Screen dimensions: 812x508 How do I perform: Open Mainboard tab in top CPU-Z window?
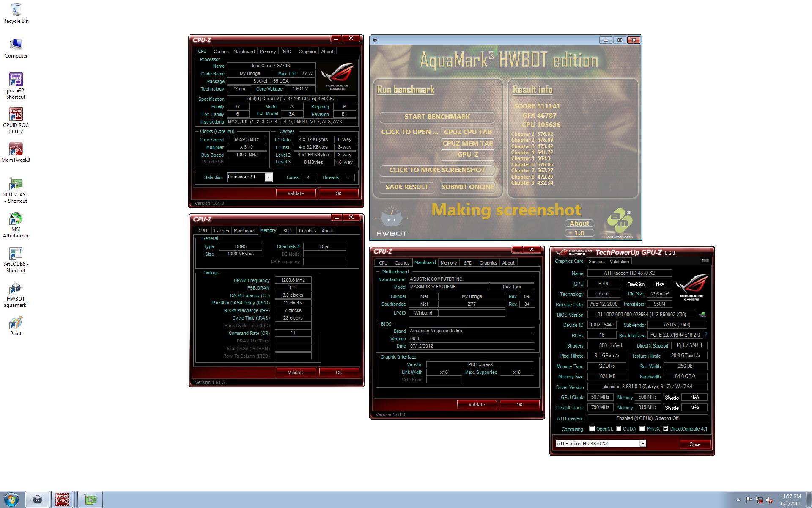[244, 52]
